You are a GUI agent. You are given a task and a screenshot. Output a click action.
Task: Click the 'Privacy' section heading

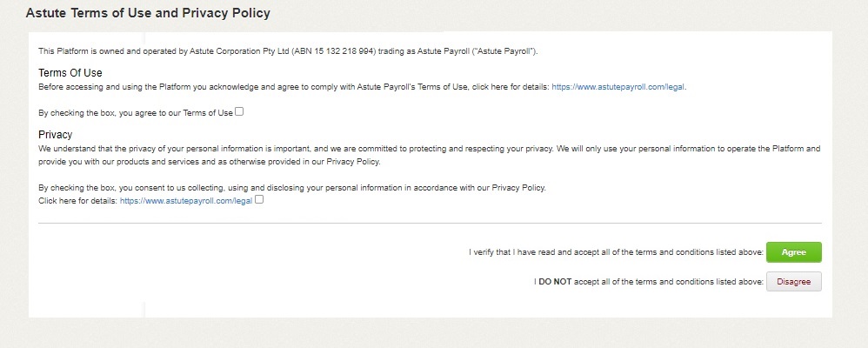(x=56, y=135)
